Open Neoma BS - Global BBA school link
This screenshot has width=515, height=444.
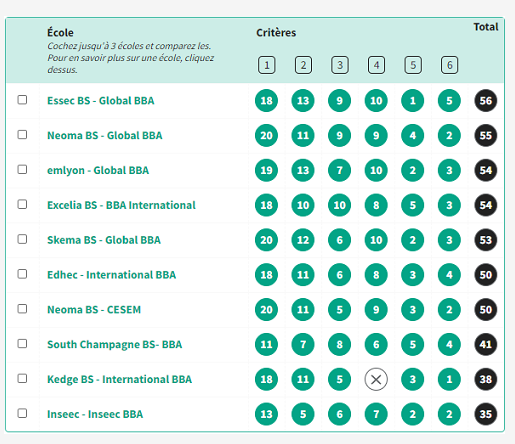[105, 135]
